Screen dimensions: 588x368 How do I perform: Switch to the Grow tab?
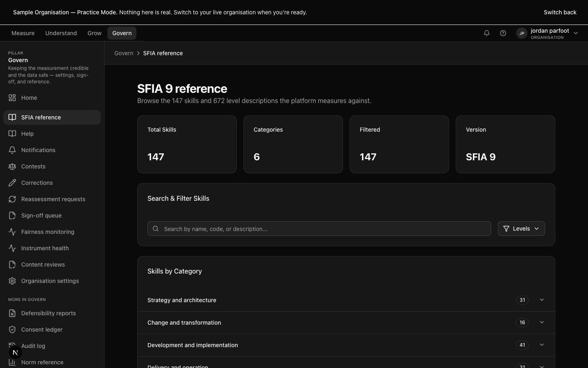pyautogui.click(x=94, y=33)
